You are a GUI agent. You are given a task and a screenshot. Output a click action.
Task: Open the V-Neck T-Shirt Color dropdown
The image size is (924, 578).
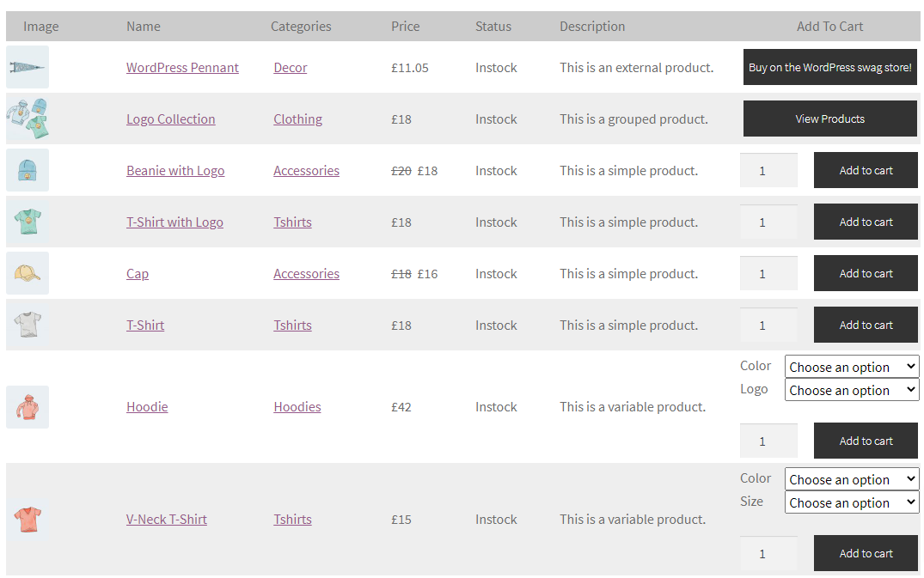coord(852,479)
